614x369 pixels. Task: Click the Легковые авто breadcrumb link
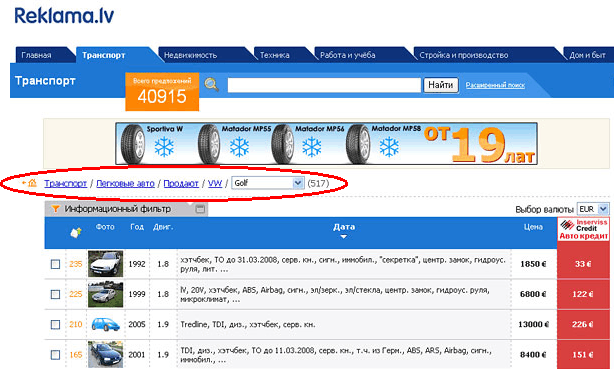click(x=125, y=183)
